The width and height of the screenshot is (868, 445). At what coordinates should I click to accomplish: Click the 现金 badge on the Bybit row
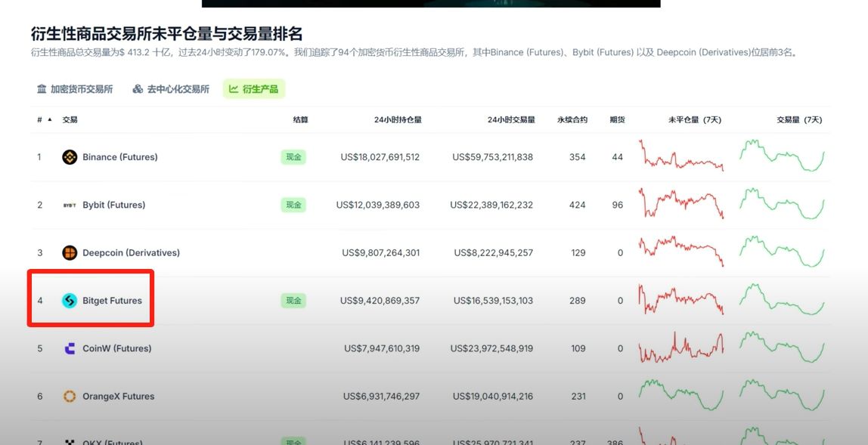(x=293, y=205)
